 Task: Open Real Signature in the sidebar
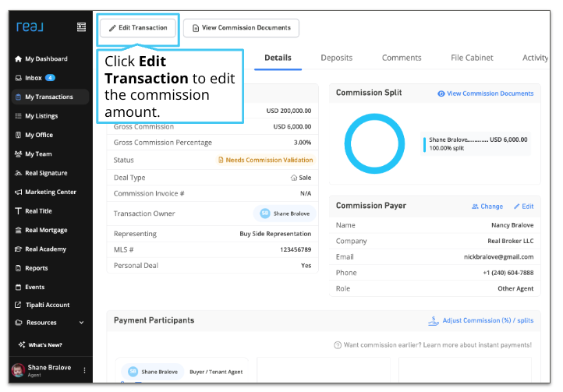coord(45,173)
